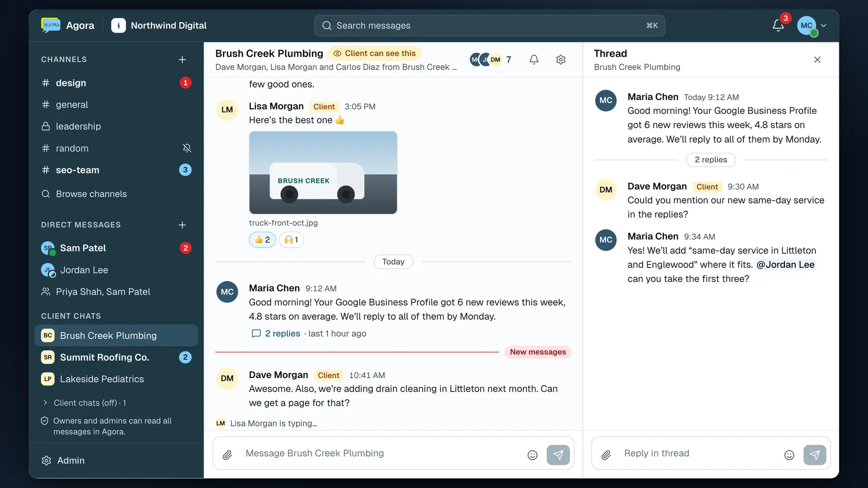Click Dave Morgan's DM avatar in main chat
Image resolution: width=868 pixels, height=488 pixels.
click(x=227, y=378)
